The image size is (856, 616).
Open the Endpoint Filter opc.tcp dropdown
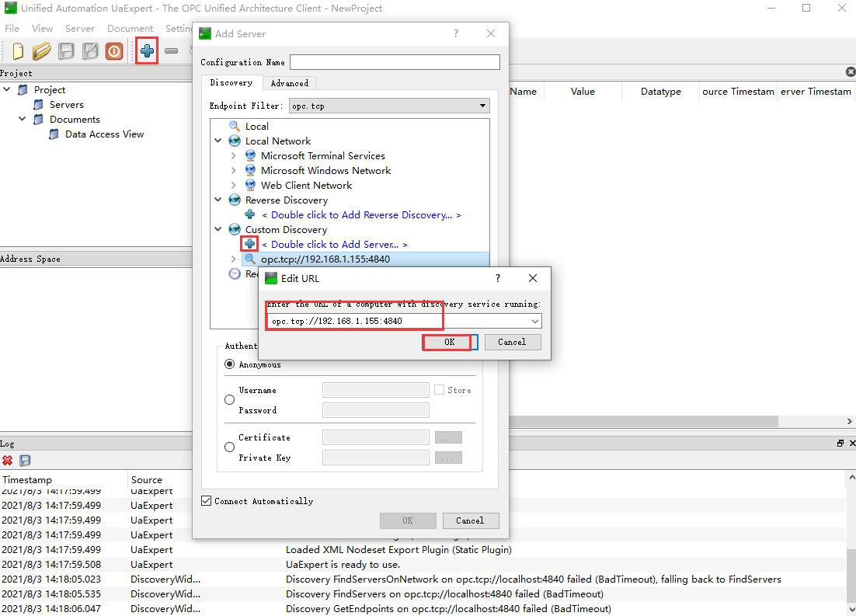(389, 106)
